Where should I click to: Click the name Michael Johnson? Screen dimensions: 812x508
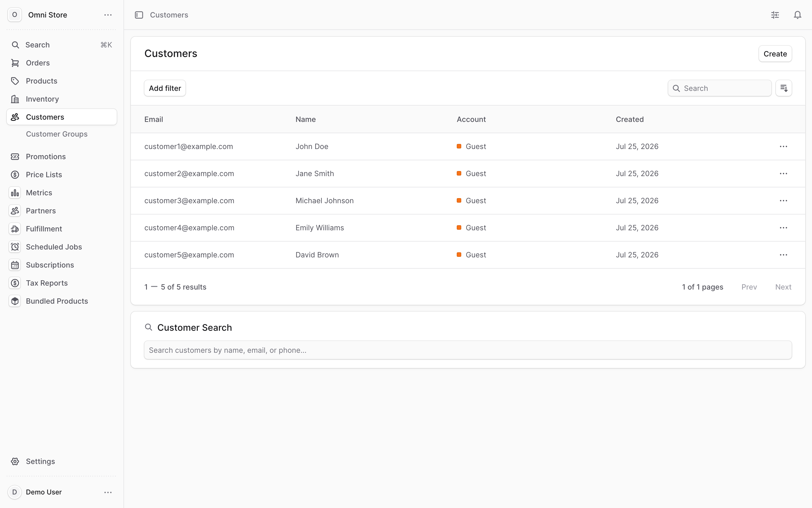point(325,201)
